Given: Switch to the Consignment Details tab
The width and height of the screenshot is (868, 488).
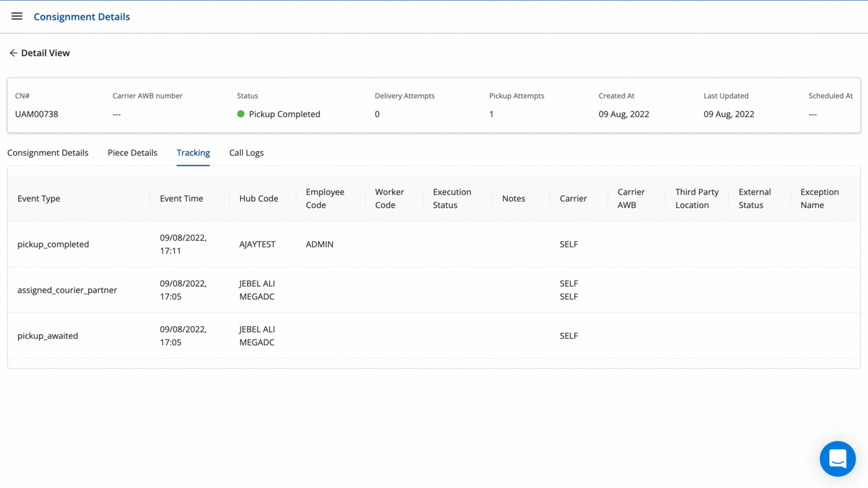Looking at the screenshot, I should pos(47,152).
